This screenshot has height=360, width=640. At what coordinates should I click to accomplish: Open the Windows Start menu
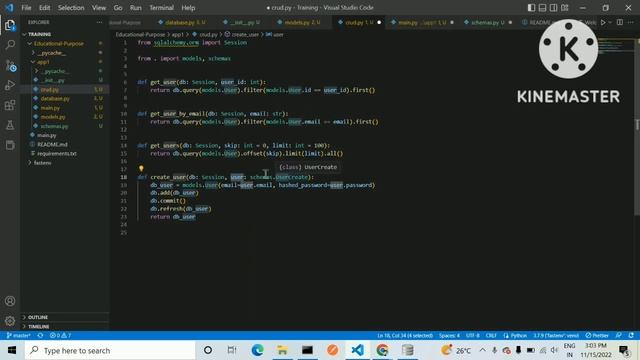click(12, 350)
